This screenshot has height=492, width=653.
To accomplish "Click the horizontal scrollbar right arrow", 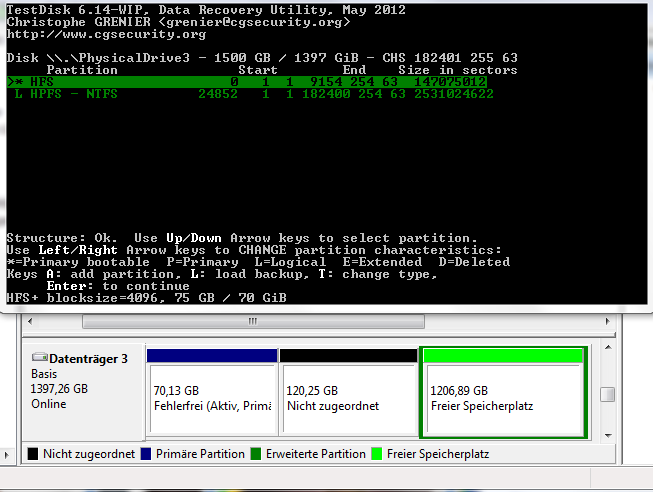I will tap(608, 321).
